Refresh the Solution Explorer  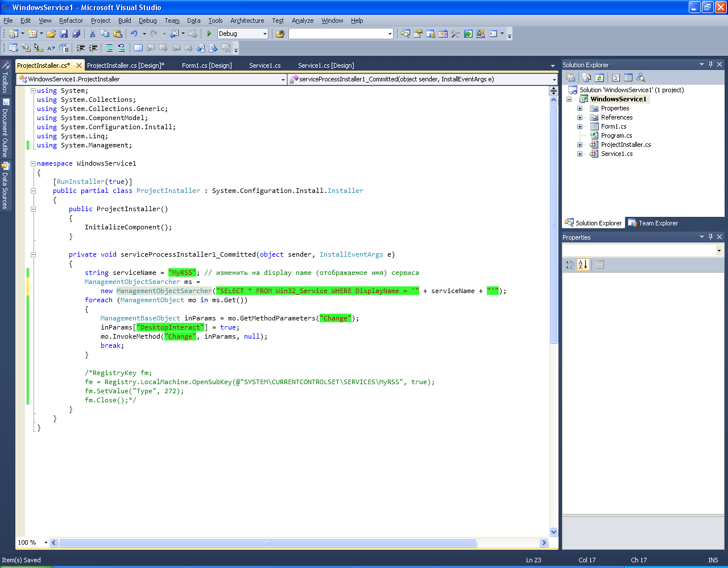(x=599, y=77)
